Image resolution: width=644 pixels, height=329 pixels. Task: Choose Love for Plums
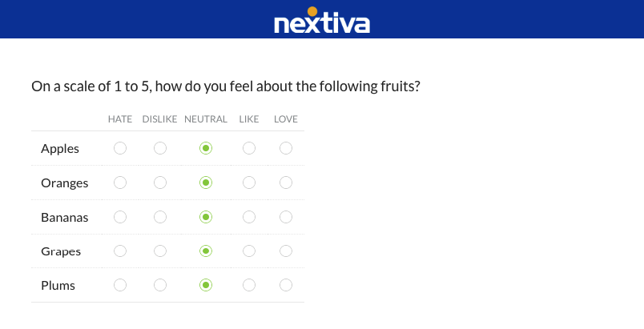coord(286,285)
